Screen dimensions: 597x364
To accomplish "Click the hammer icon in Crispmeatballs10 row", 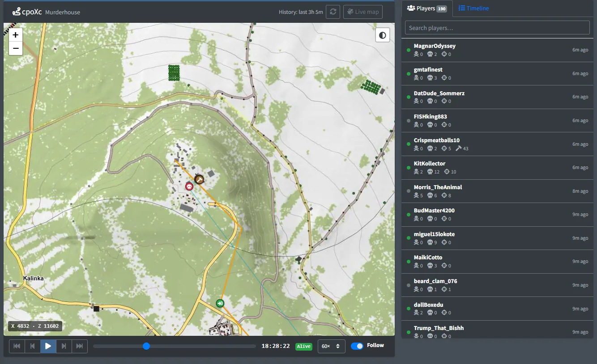I will (x=458, y=148).
